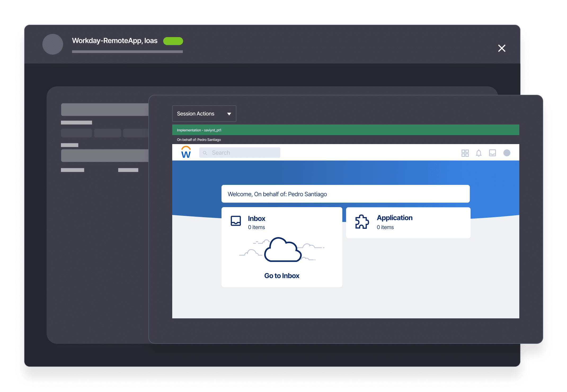Toggle the green status pill
The height and width of the screenshot is (392, 567).
(x=173, y=41)
